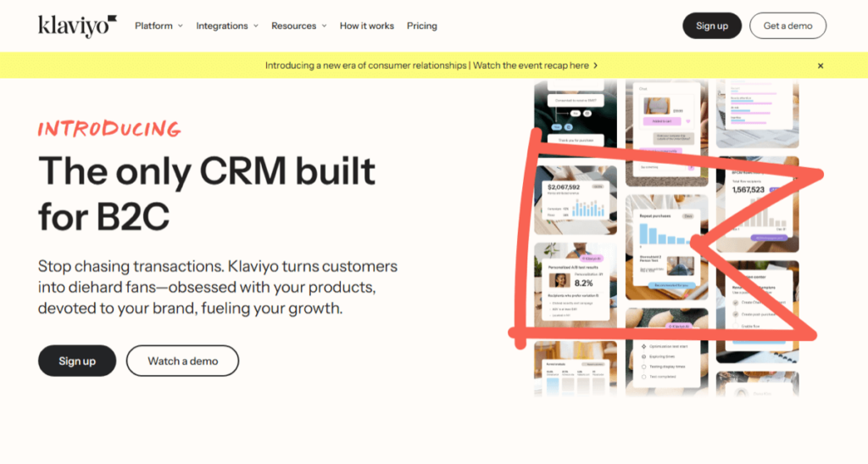The image size is (868, 464).
Task: Dismiss the yellow announcement banner
Action: pyautogui.click(x=821, y=66)
